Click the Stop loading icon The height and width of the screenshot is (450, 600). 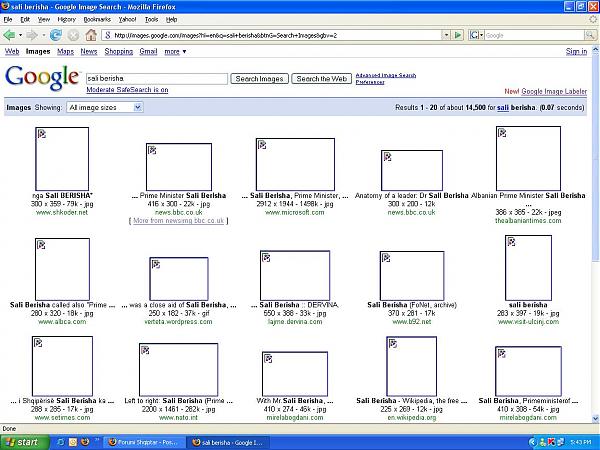pos(73,35)
